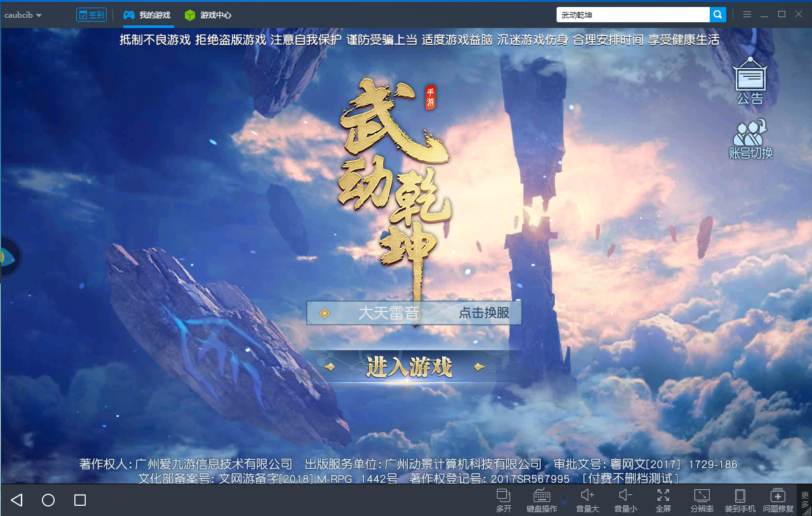Viewport: 812px width, 516px height.
Task: Open the 多开 multi-instance tool
Action: click(504, 500)
